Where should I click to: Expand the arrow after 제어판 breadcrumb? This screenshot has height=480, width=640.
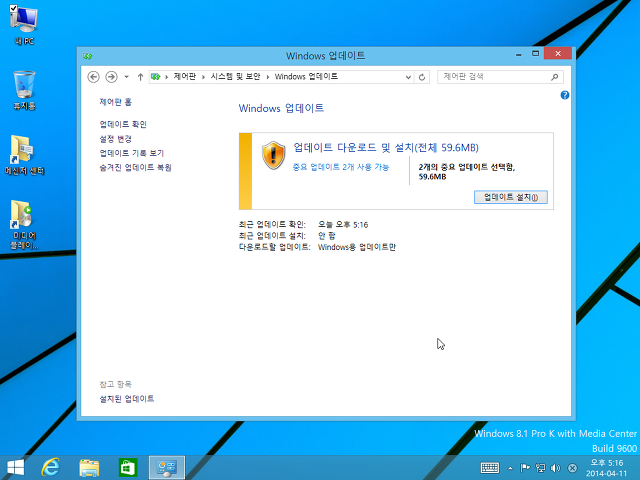[203, 77]
